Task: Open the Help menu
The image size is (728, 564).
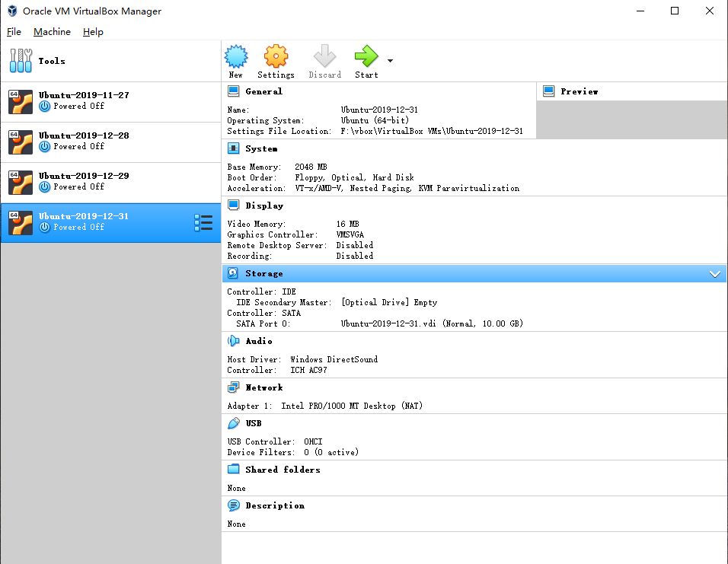Action: click(93, 31)
